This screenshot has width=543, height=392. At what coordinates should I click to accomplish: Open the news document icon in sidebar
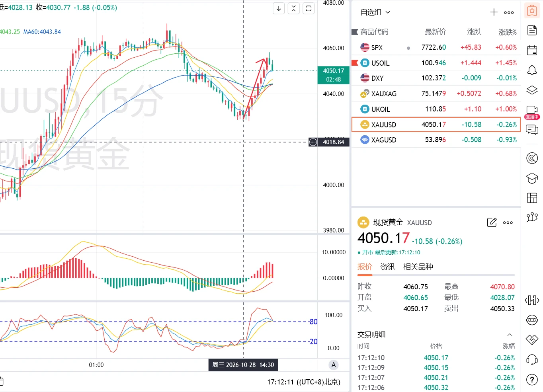click(532, 30)
